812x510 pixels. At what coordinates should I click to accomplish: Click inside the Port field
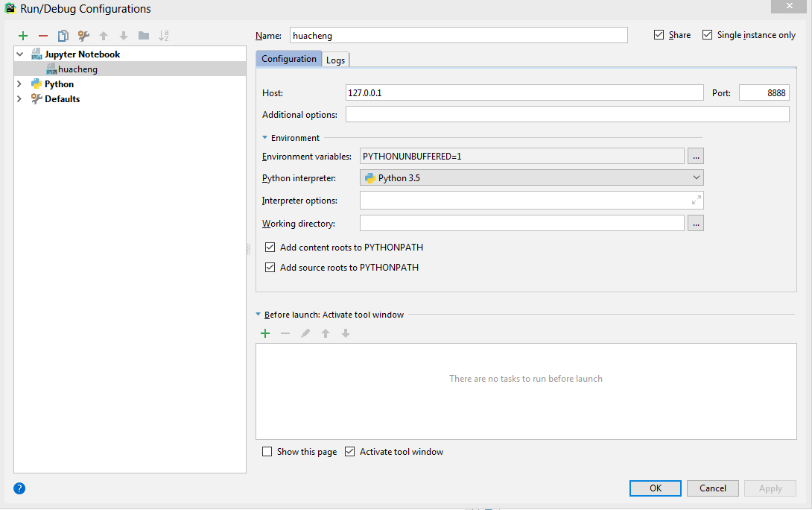pos(764,92)
